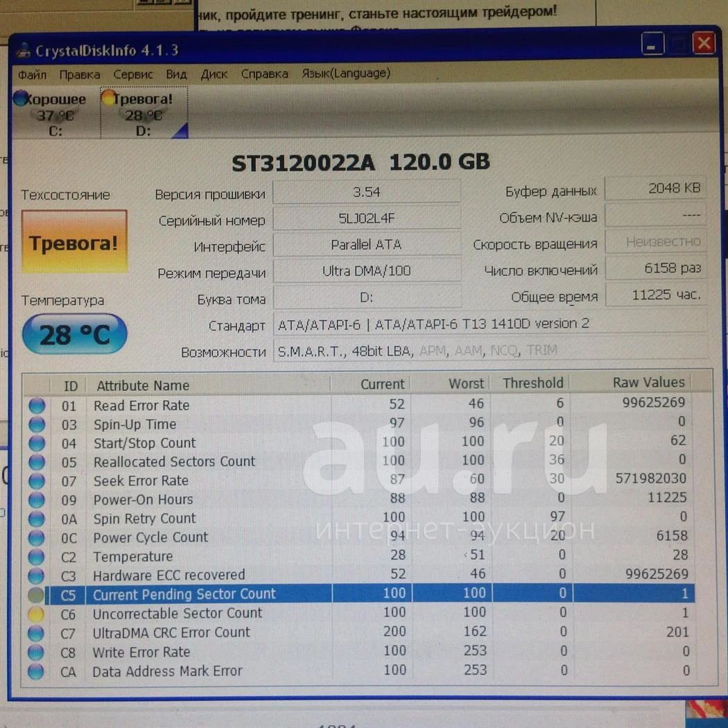
Task: Click the power-on count field 6158 раз
Action: click(657, 268)
